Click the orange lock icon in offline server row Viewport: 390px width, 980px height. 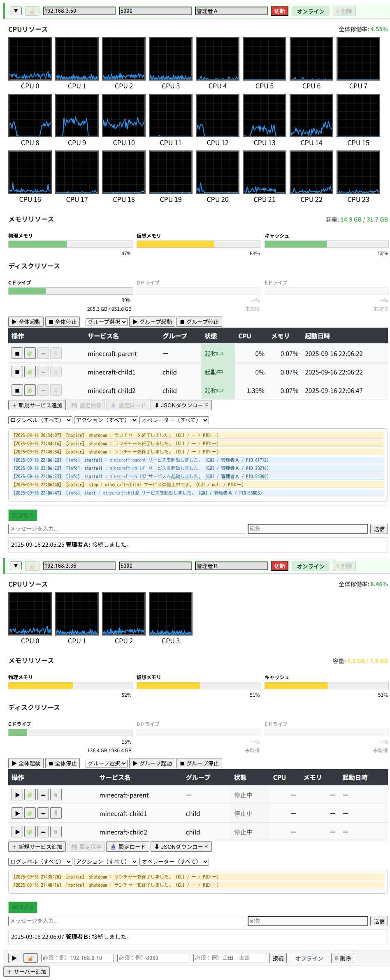pyautogui.click(x=30, y=958)
